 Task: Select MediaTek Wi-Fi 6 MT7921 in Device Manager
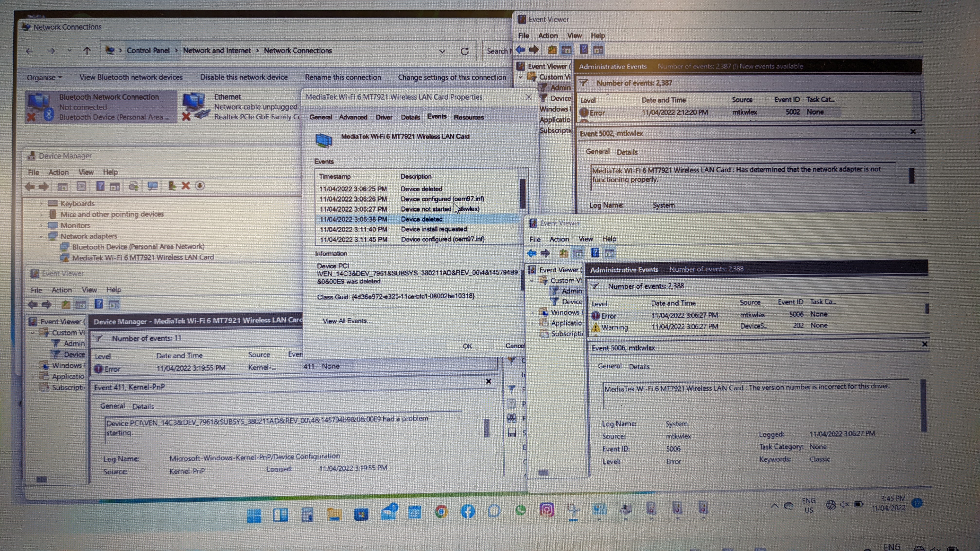pos(143,258)
